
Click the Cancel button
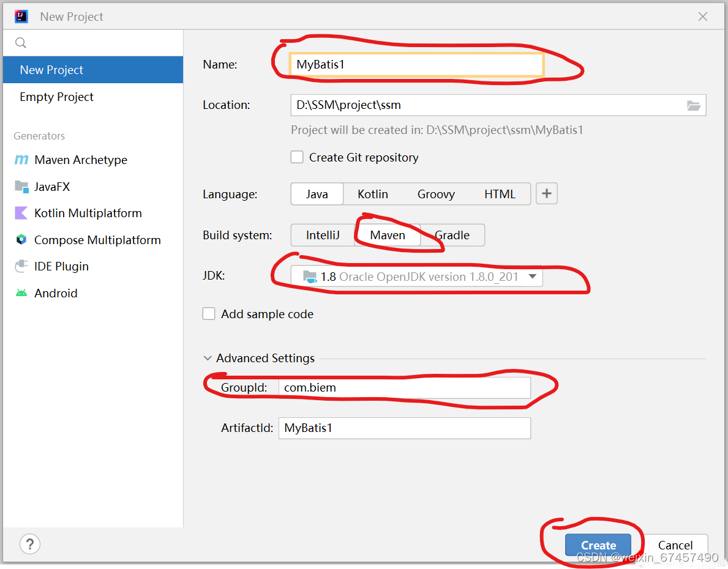tap(675, 545)
